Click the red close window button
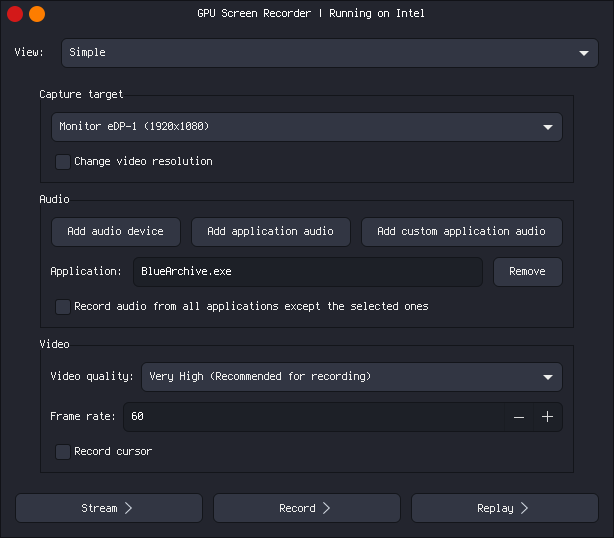 point(15,14)
